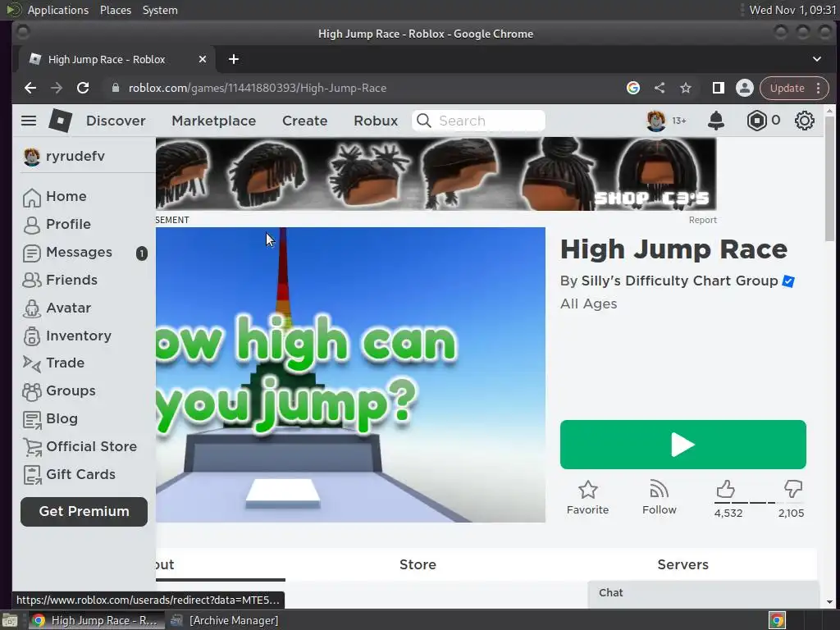Go to Robux in the top nav
Viewport: 840px width, 630px height.
tap(376, 121)
